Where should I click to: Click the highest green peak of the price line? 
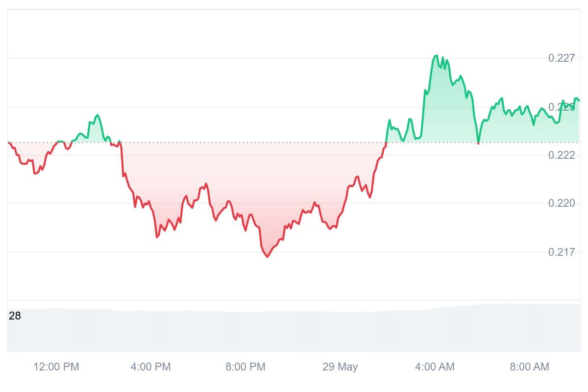436,56
